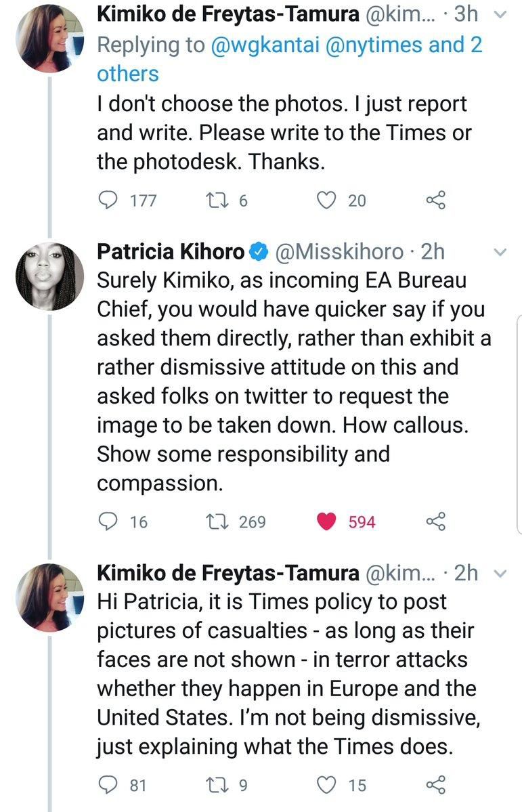Image resolution: width=522 pixels, height=812 pixels.
Task: Retweet Patricia Kihoro's tweet with 269 retweets
Action: tap(213, 521)
